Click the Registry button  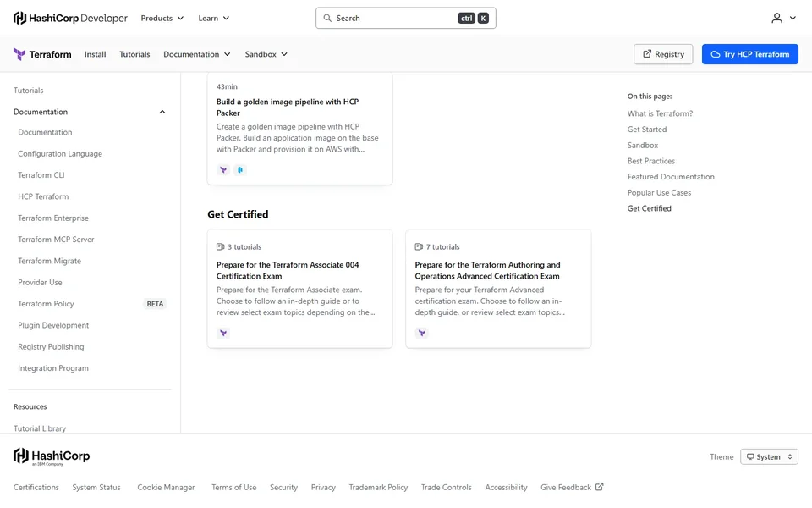pyautogui.click(x=663, y=54)
